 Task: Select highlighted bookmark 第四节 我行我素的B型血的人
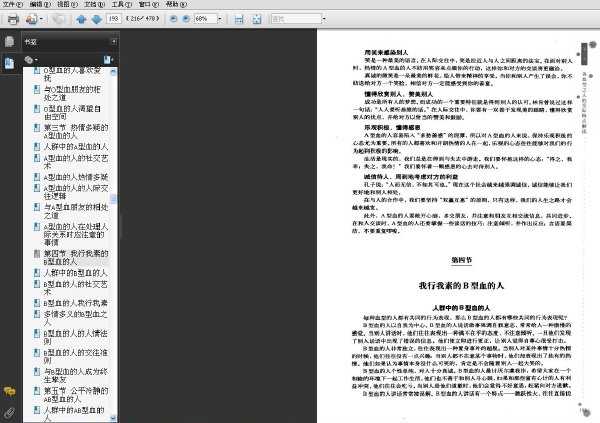coord(76,258)
